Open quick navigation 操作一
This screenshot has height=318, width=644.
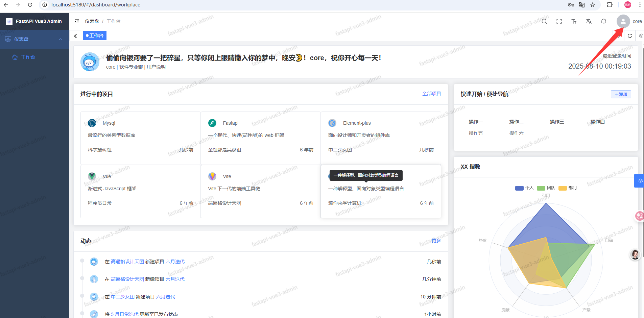476,122
